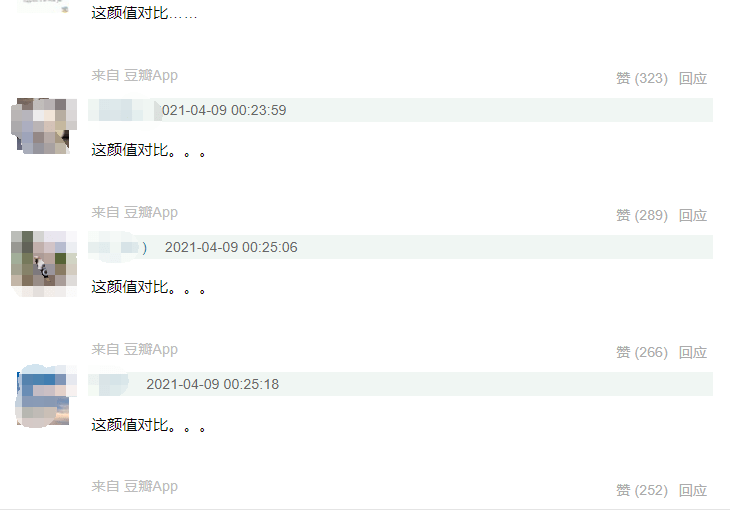Like the comment showing 赞 (266)
Viewport: 730px width, 519px height.
[642, 352]
